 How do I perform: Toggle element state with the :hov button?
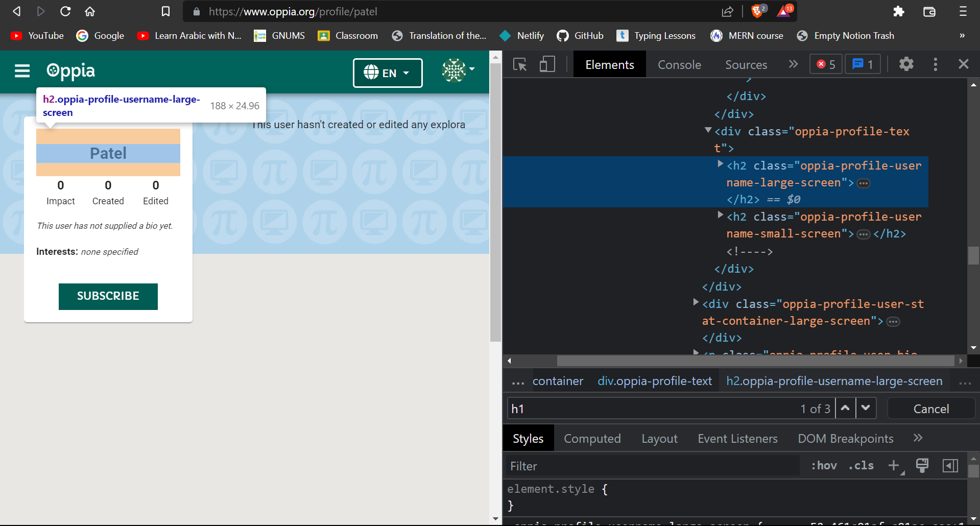tap(823, 466)
